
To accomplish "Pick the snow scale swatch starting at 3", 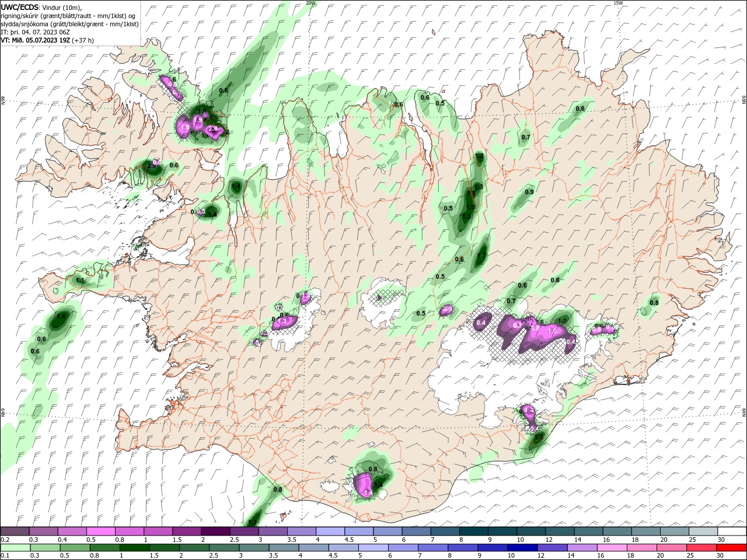I will (x=273, y=531).
